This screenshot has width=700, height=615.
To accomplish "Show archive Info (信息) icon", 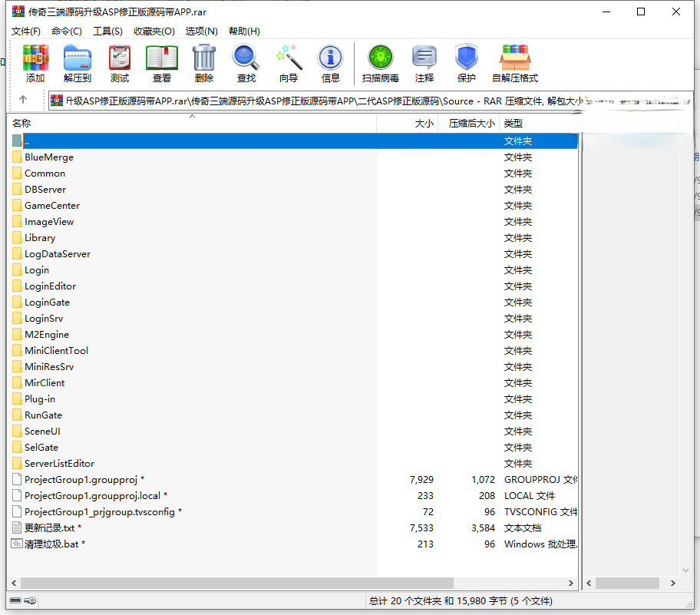I will (x=331, y=63).
